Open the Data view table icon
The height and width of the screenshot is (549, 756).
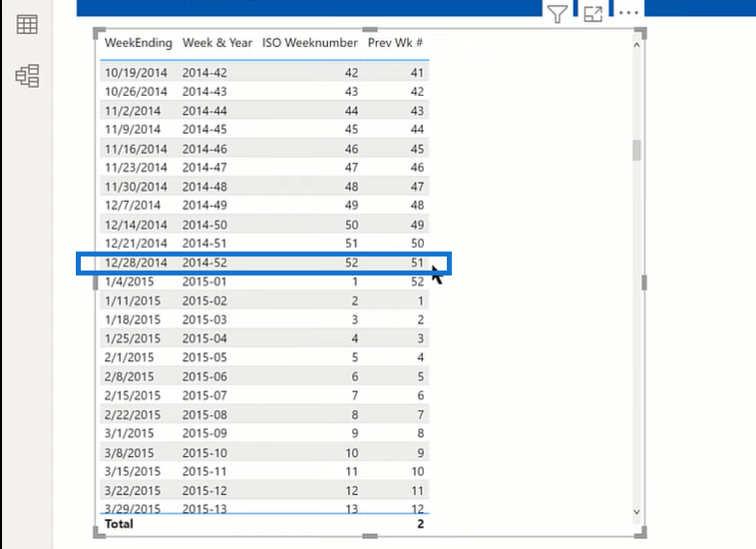pyautogui.click(x=27, y=25)
